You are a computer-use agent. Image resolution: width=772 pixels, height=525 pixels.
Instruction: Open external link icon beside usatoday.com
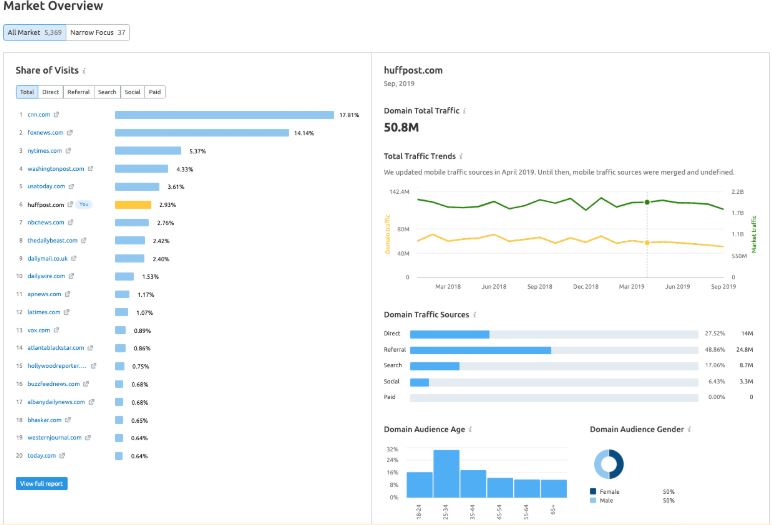pos(71,186)
